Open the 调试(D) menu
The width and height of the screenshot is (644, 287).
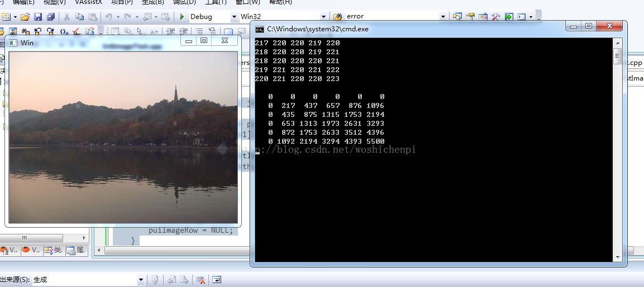click(184, 2)
